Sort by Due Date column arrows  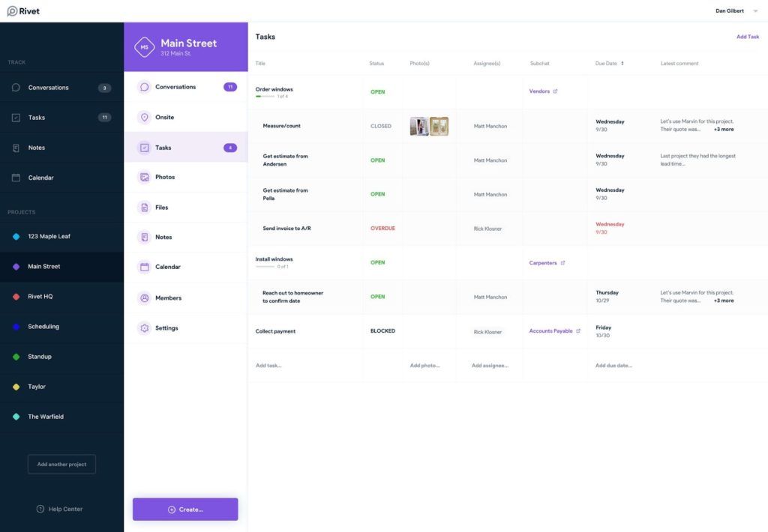(x=622, y=63)
